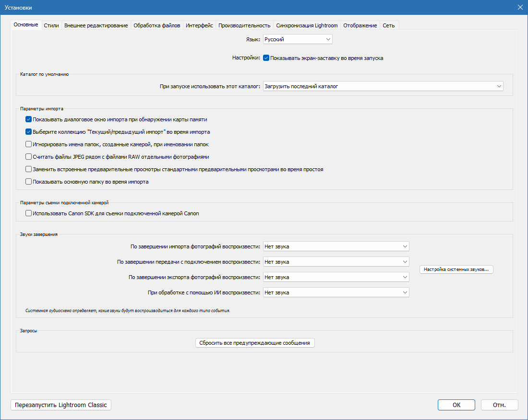This screenshot has width=528, height=420.
Task: Open the Язык language dropdown
Action: (x=298, y=39)
